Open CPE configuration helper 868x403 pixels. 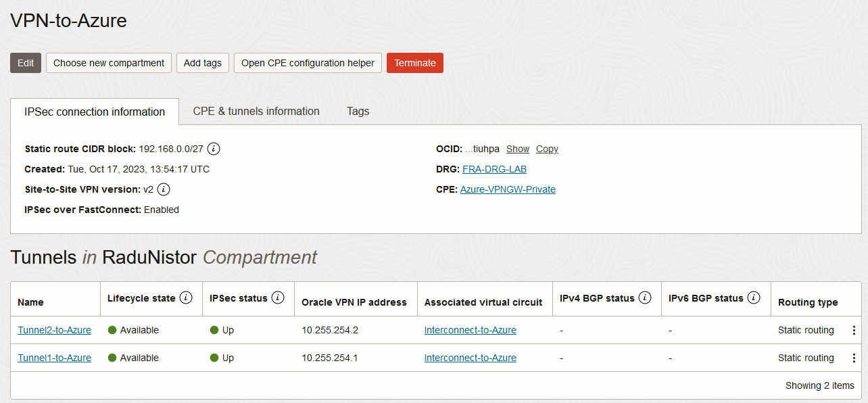[x=308, y=63]
